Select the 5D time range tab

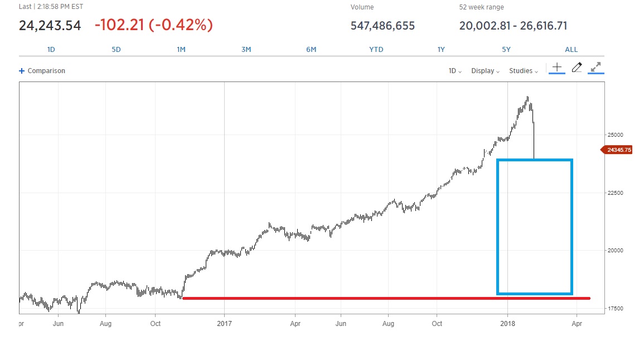tap(116, 49)
